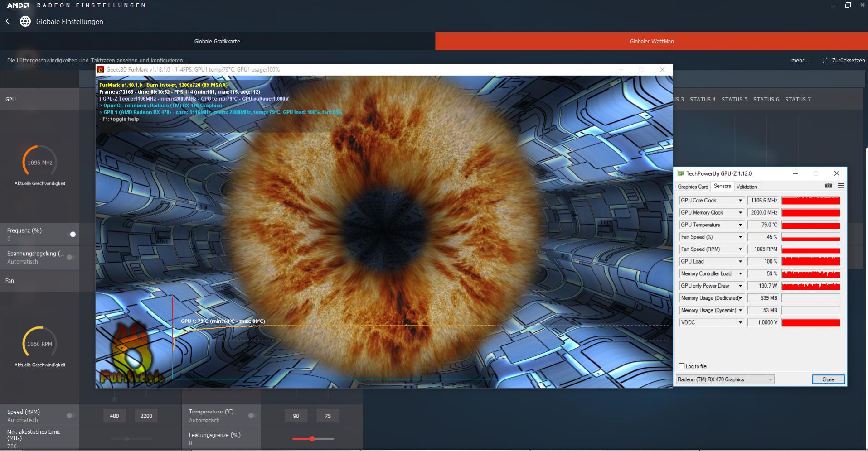
Task: Open the GPU-Z hamburger menu
Action: point(841,186)
